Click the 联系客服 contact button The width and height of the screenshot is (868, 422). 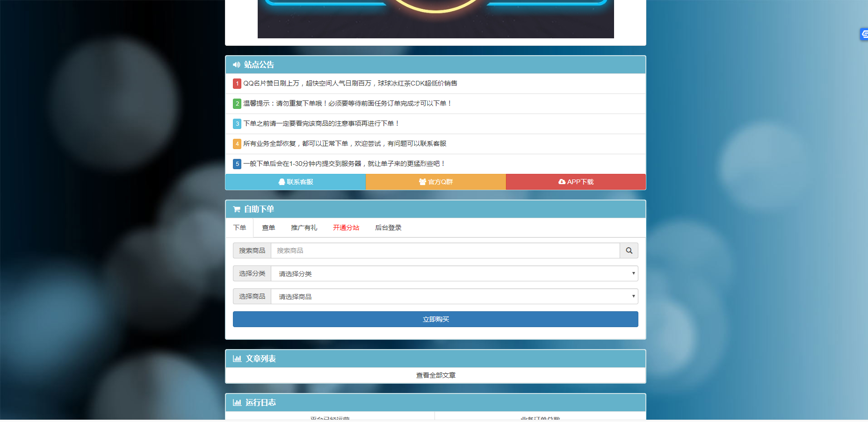click(x=296, y=182)
